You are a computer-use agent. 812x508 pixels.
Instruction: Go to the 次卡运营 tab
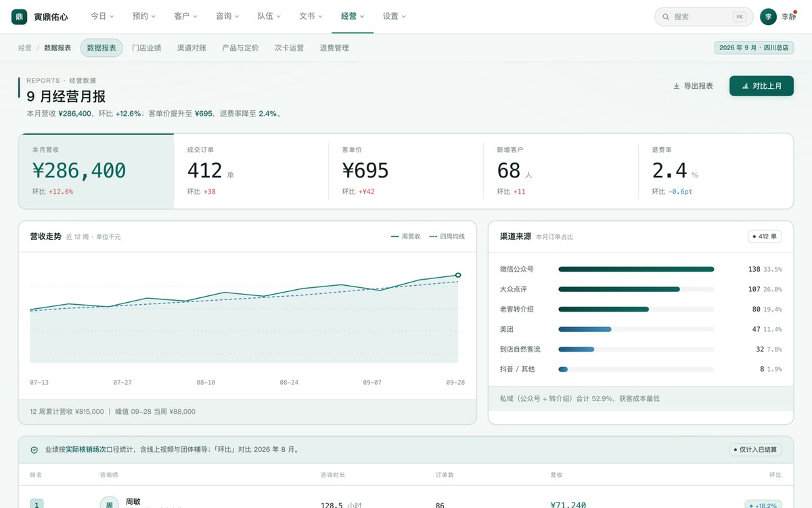click(289, 48)
